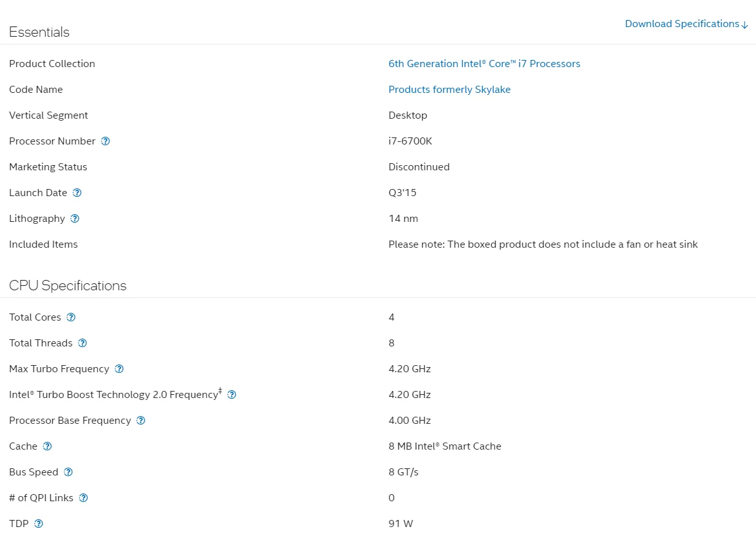
Task: Click the Total Cores info icon
Action: pos(71,317)
